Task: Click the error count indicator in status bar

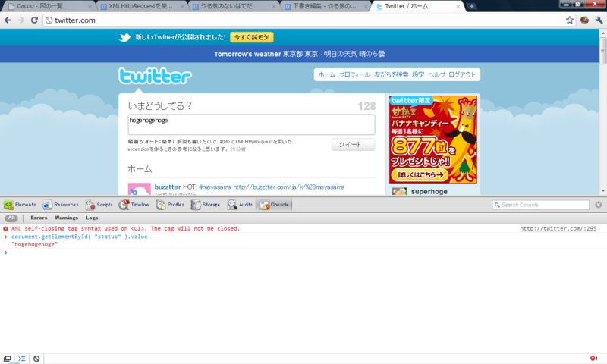Action: (594, 359)
